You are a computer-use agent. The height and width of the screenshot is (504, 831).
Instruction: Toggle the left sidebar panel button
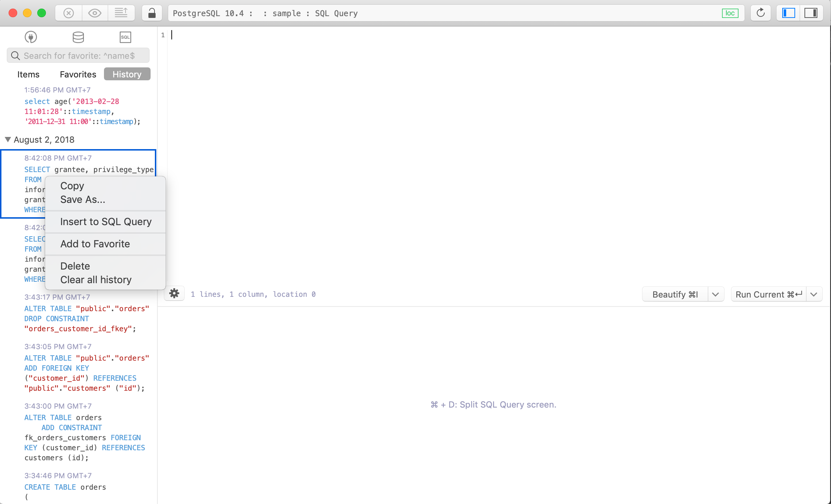[788, 13]
